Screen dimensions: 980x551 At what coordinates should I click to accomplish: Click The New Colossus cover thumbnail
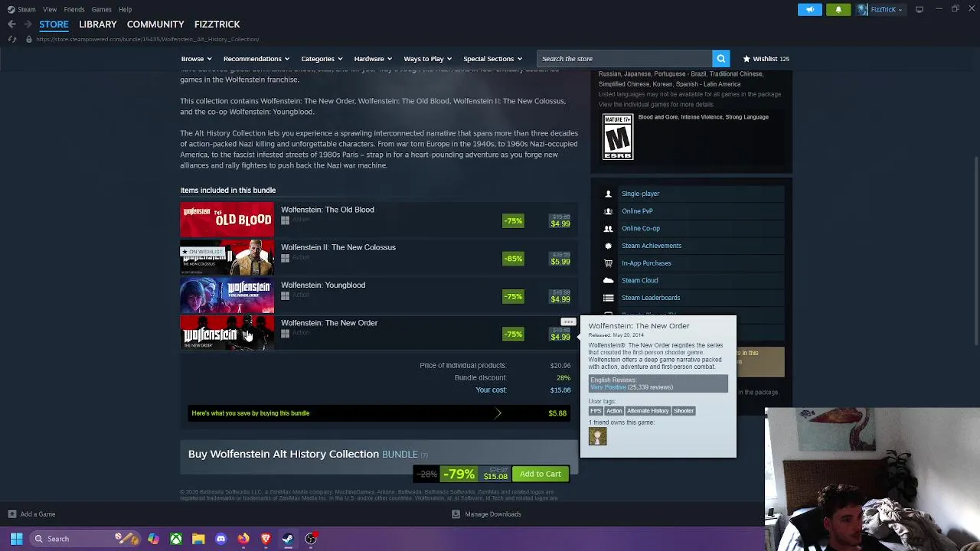tap(227, 257)
